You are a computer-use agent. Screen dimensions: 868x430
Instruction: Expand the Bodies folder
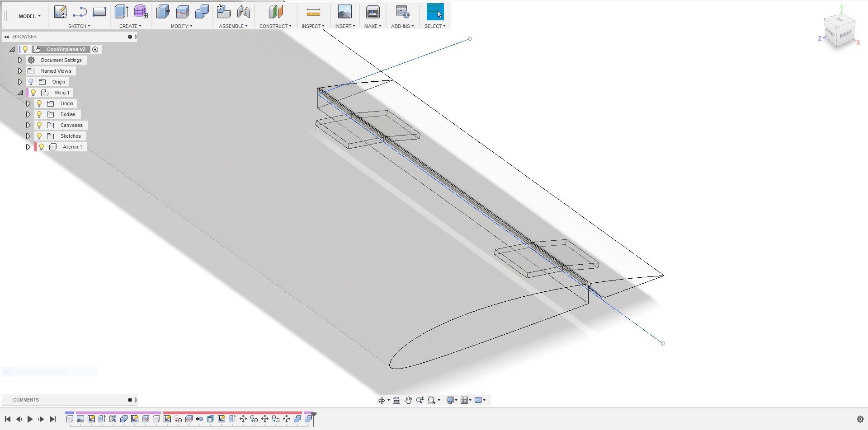pyautogui.click(x=28, y=114)
